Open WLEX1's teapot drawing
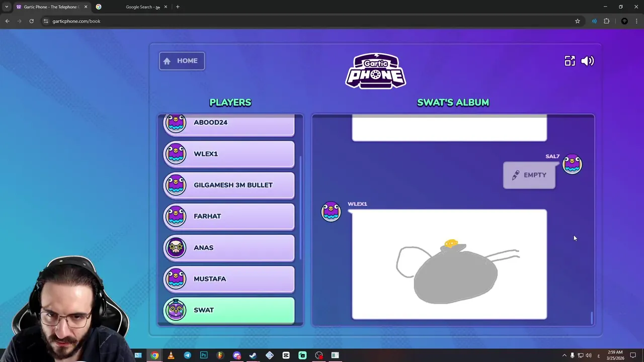 (x=449, y=264)
